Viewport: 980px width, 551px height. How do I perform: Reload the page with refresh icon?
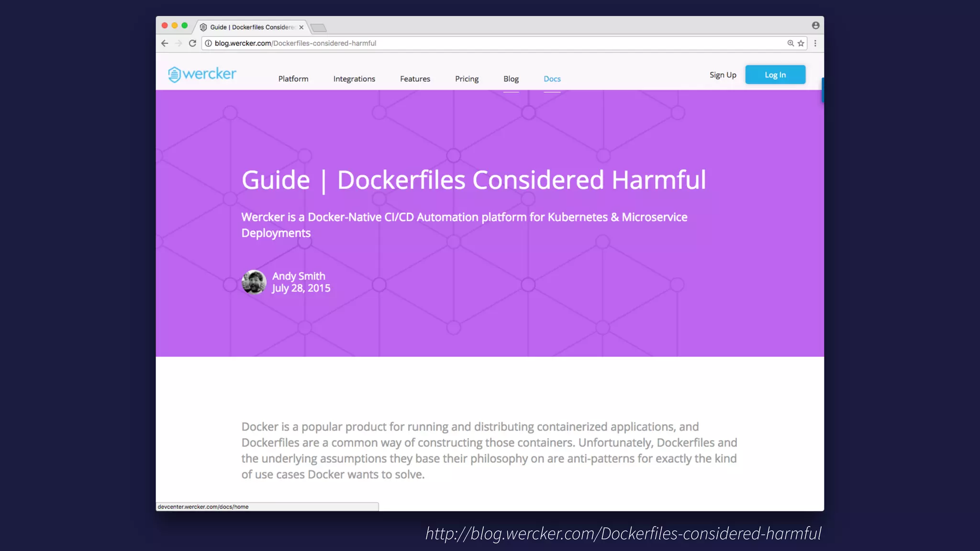pos(192,43)
